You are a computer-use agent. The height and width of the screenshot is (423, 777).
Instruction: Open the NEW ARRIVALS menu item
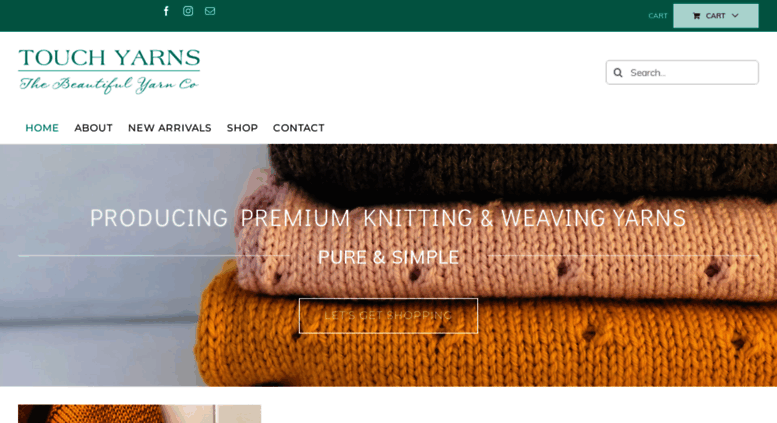[169, 128]
